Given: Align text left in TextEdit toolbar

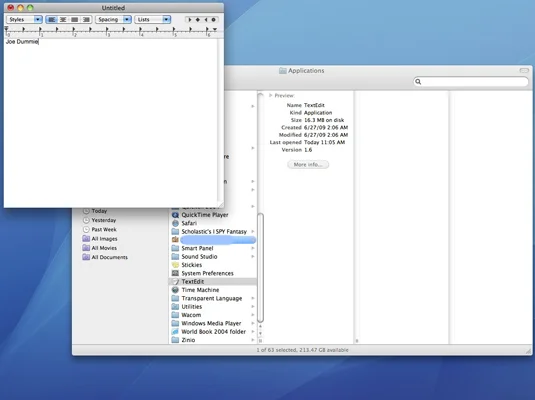Looking at the screenshot, I should [52, 19].
